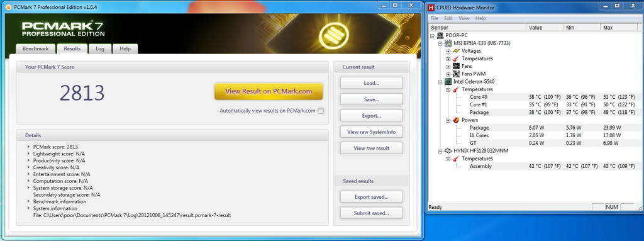This screenshot has width=644, height=241.
Task: Collapse the HYNIX HFS128G32MNM node
Action: [441, 151]
